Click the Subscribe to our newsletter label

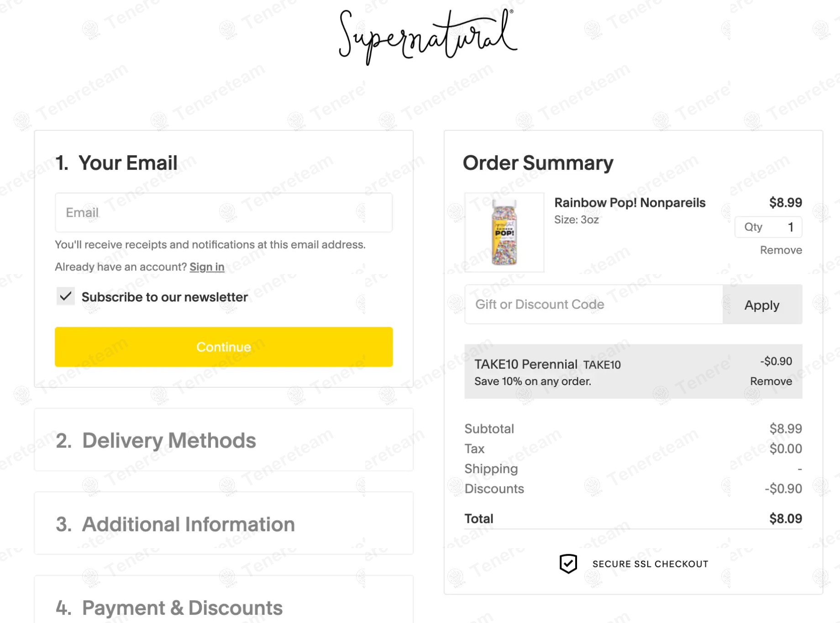[x=164, y=297]
